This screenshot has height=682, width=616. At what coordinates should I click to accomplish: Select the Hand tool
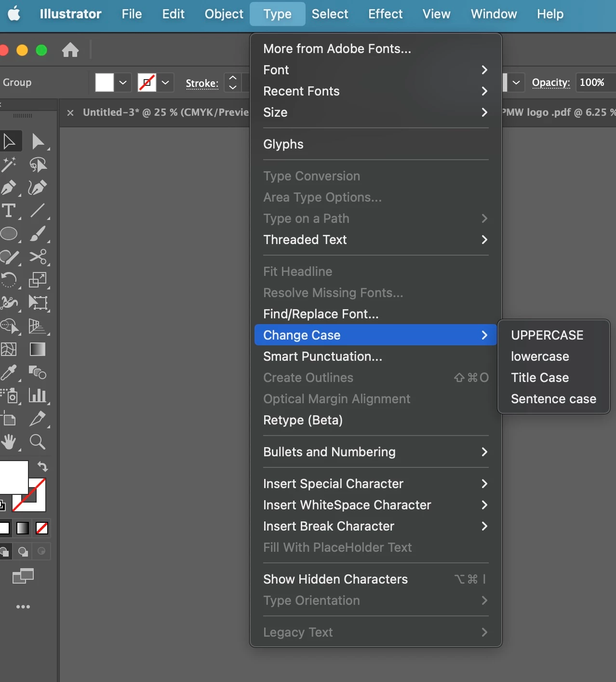click(10, 442)
